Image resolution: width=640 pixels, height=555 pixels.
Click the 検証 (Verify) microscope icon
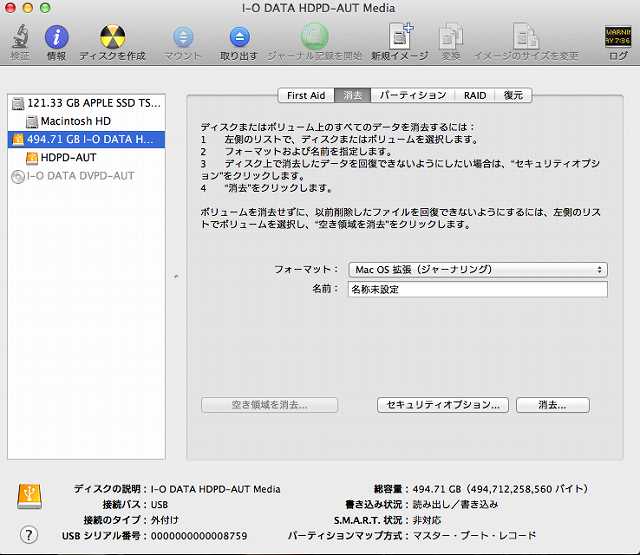coord(20,37)
